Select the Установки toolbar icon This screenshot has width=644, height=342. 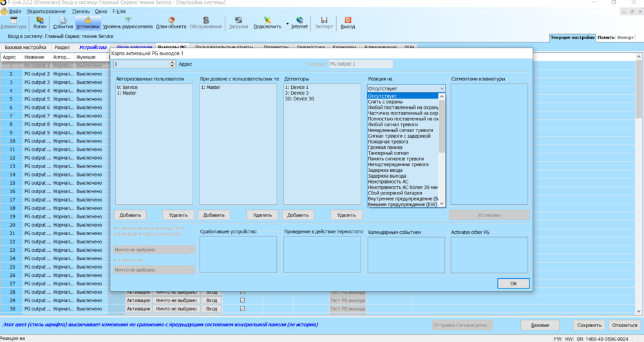[x=88, y=23]
